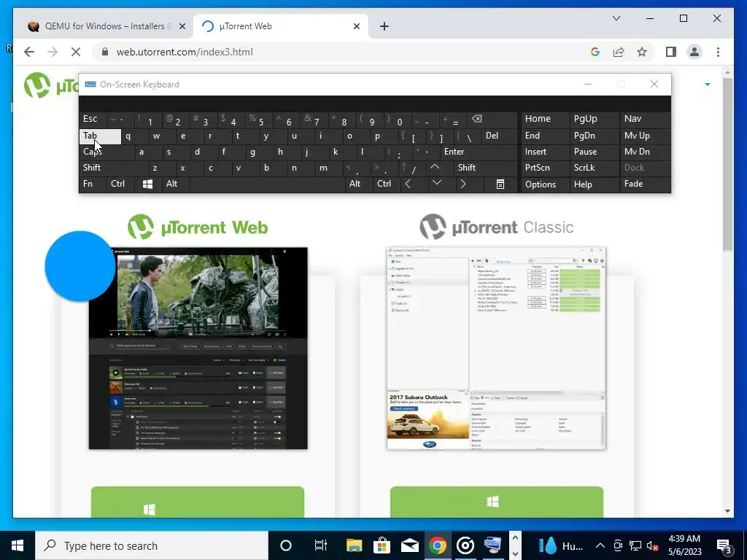Image resolution: width=747 pixels, height=560 pixels.
Task: Toggle the Fn key
Action: [93, 184]
